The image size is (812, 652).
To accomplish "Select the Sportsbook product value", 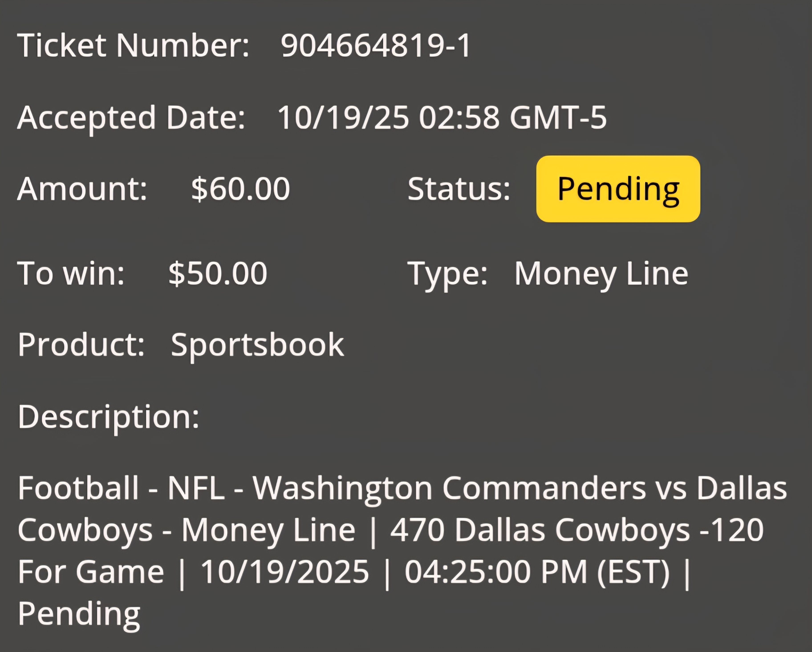I will (257, 346).
